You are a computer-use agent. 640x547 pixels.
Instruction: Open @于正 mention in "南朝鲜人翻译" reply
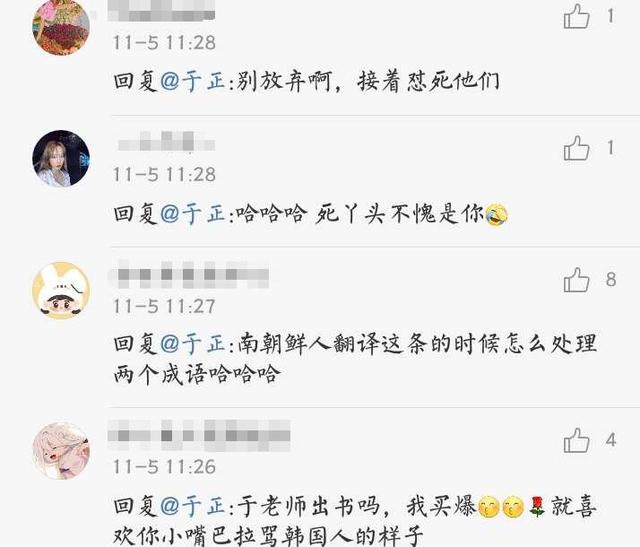pos(193,344)
